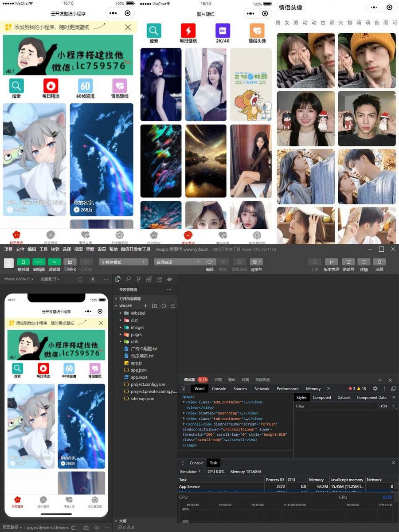Open the 版本管理 (Version Control) icon
The height and width of the screenshot is (532, 399).
[x=331, y=262]
